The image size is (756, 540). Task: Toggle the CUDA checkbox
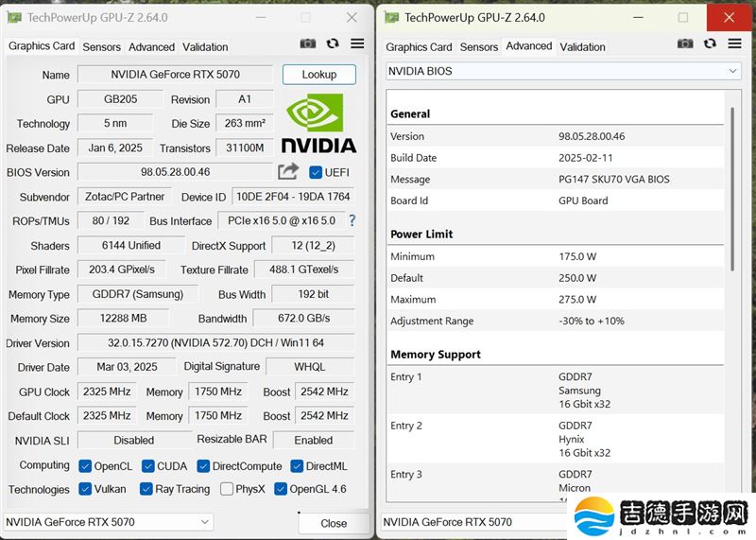tap(148, 466)
